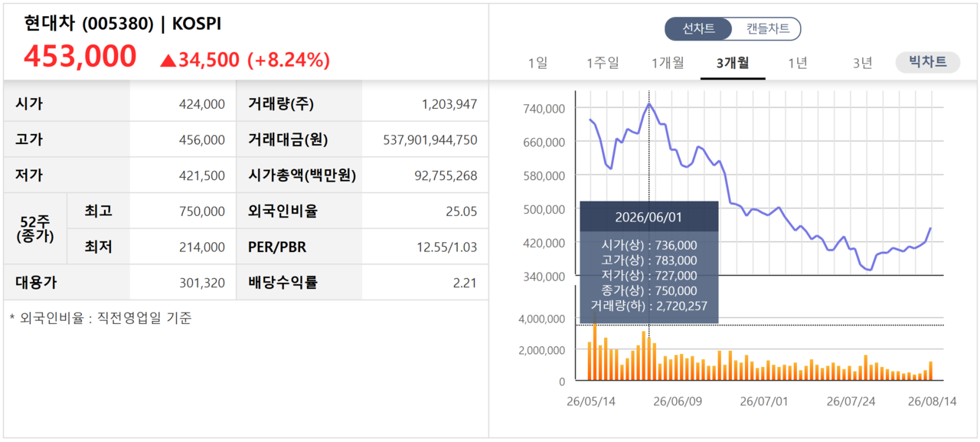Click the 26/06/09 x-axis date label

coord(677,401)
